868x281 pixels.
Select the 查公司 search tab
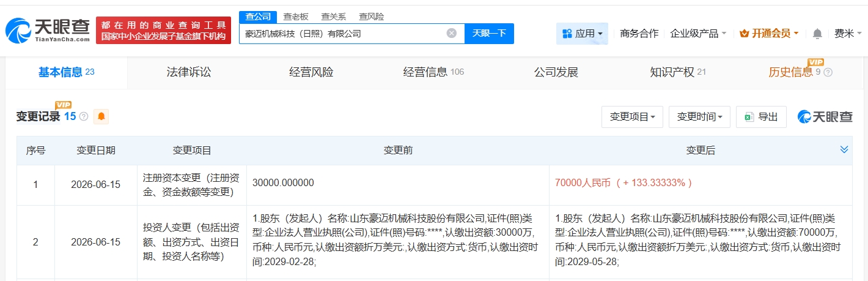click(x=258, y=17)
